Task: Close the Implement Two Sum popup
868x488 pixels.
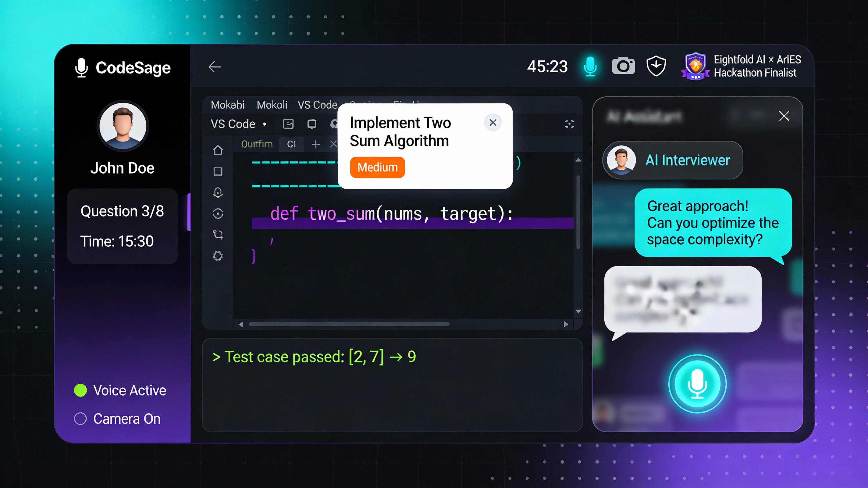Action: point(493,122)
